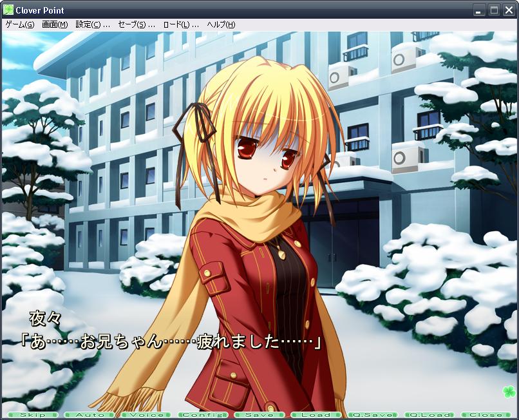Open the 画面(M) menu
Screen dimensions: 519x420
click(x=55, y=25)
